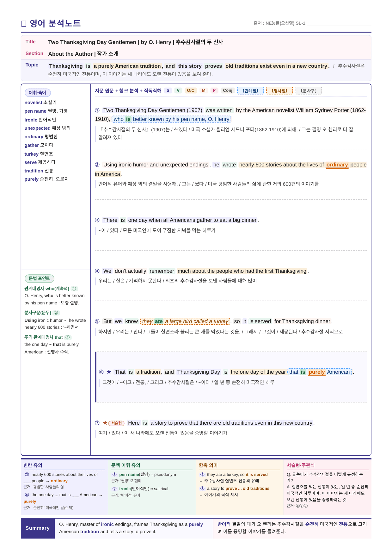This screenshot has width=392, height=555.
Task: Click the circled number ① sentence marker
Action: coord(97,110)
